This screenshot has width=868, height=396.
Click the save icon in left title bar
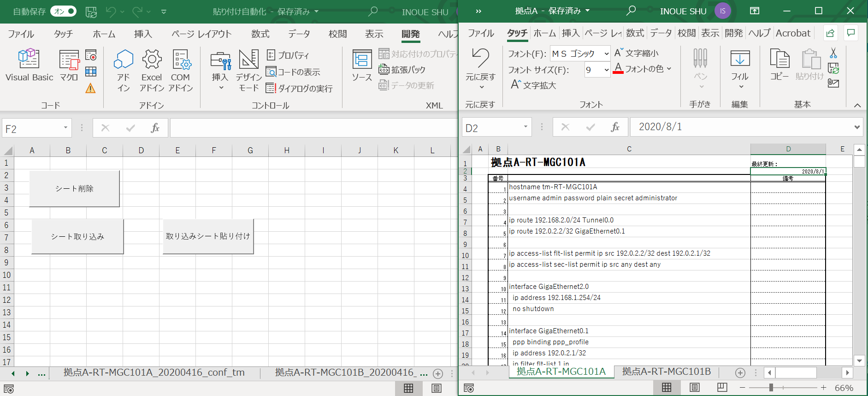coord(91,12)
